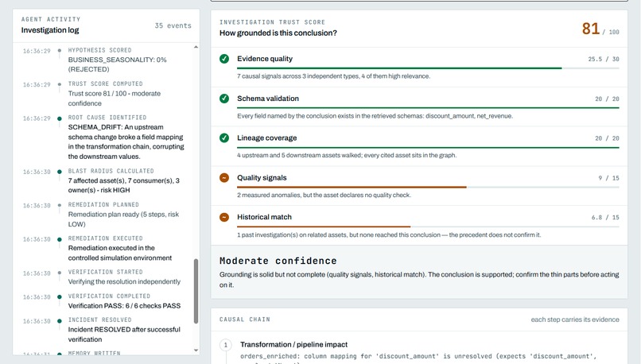
Task: Click the green check icon beside Evidence quality
Action: (x=224, y=59)
